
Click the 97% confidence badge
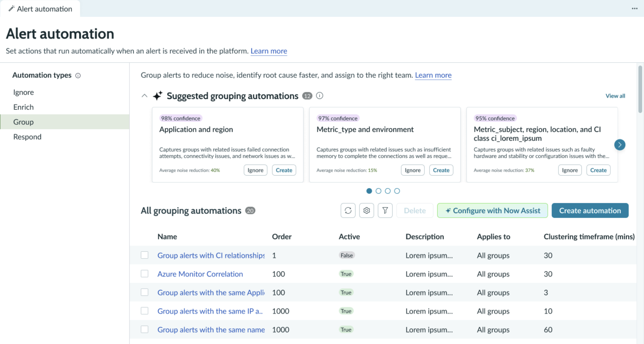[x=338, y=118]
